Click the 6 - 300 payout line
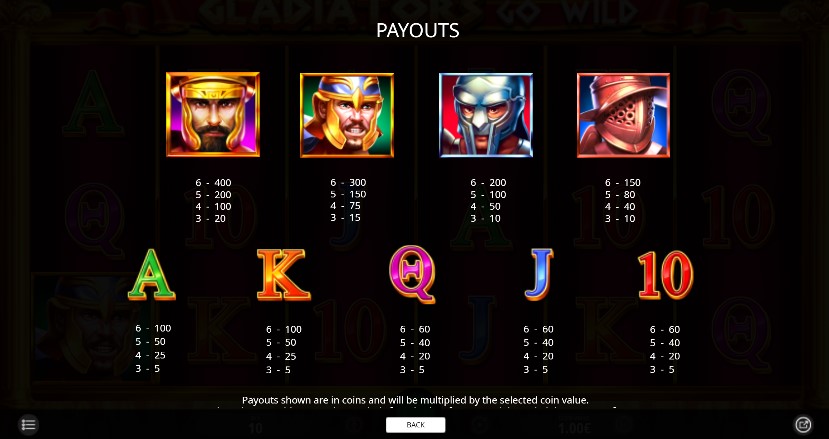Image resolution: width=829 pixels, height=439 pixels. coord(348,182)
